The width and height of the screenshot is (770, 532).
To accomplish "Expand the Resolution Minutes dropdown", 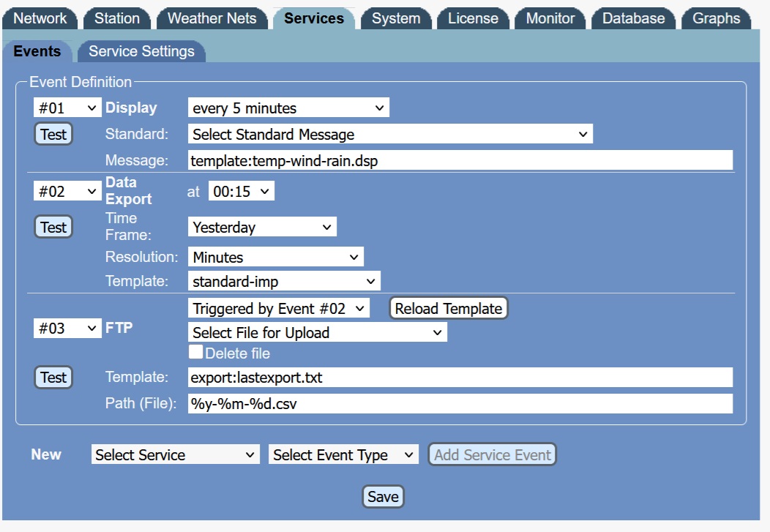I will tap(275, 257).
